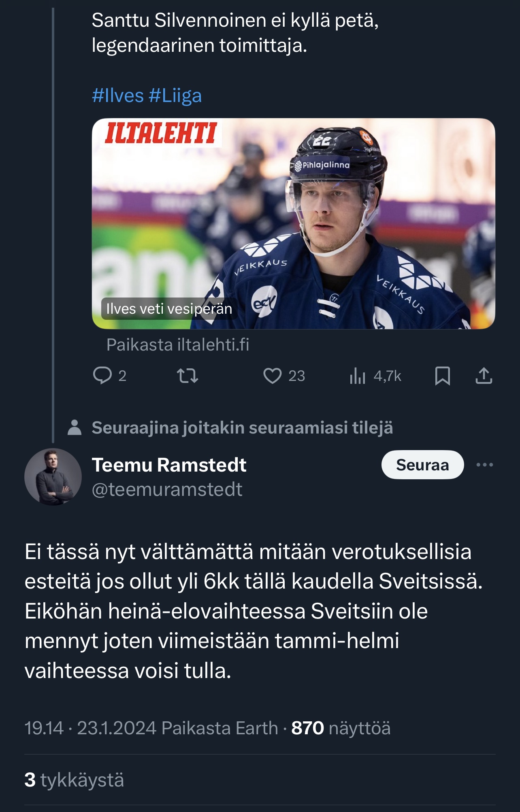This screenshot has height=812, width=520.
Task: Tap the repost arrows icon
Action: tap(188, 376)
